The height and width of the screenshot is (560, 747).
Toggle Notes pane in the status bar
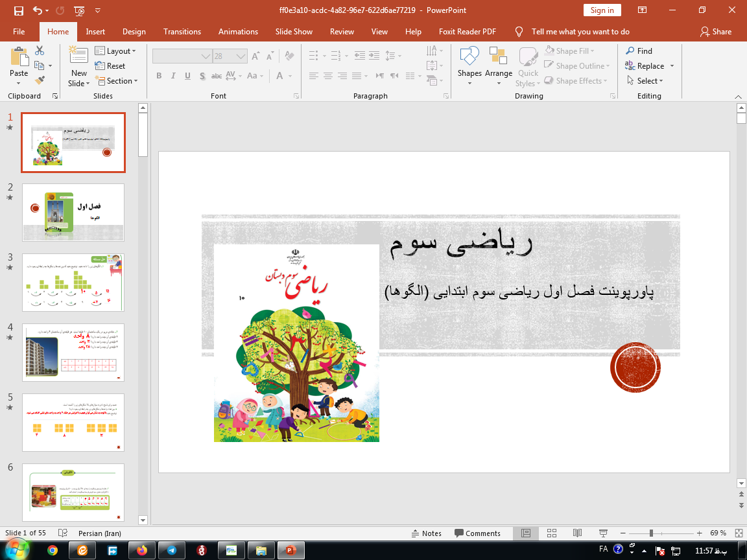(427, 533)
